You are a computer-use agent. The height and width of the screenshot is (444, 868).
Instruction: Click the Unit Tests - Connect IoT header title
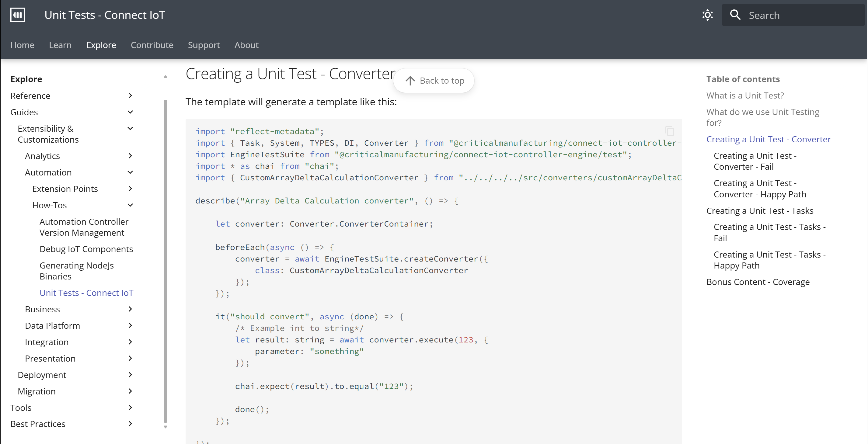(105, 15)
